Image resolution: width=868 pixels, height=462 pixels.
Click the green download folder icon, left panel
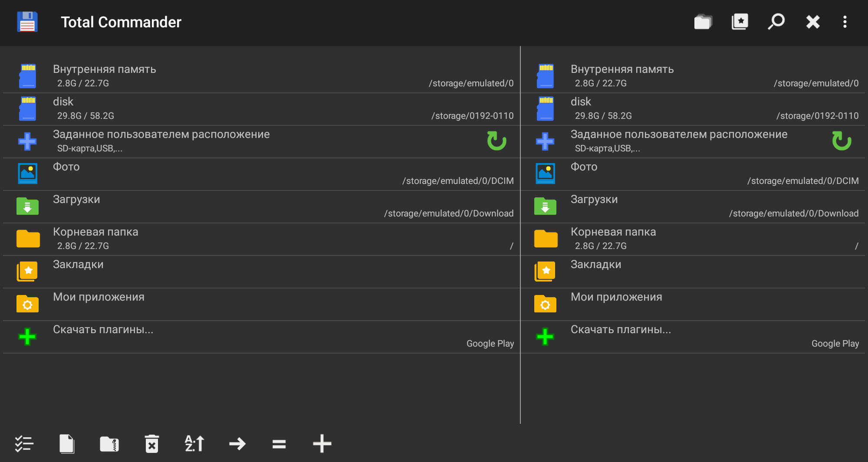[x=27, y=206]
